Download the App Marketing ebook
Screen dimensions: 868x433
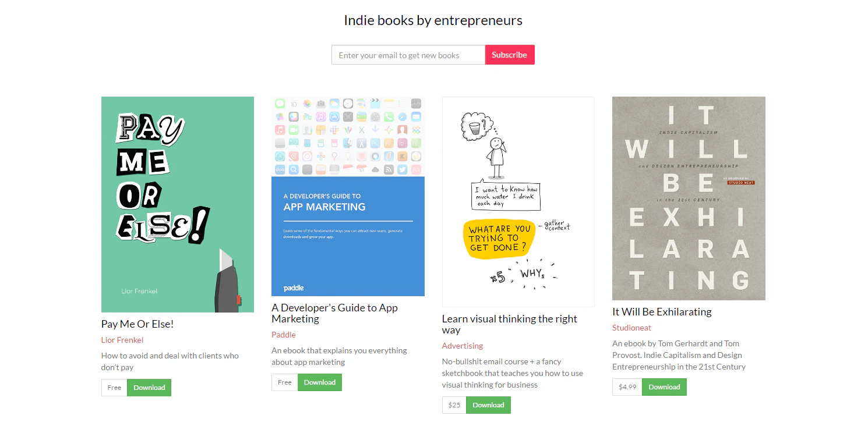(x=320, y=382)
